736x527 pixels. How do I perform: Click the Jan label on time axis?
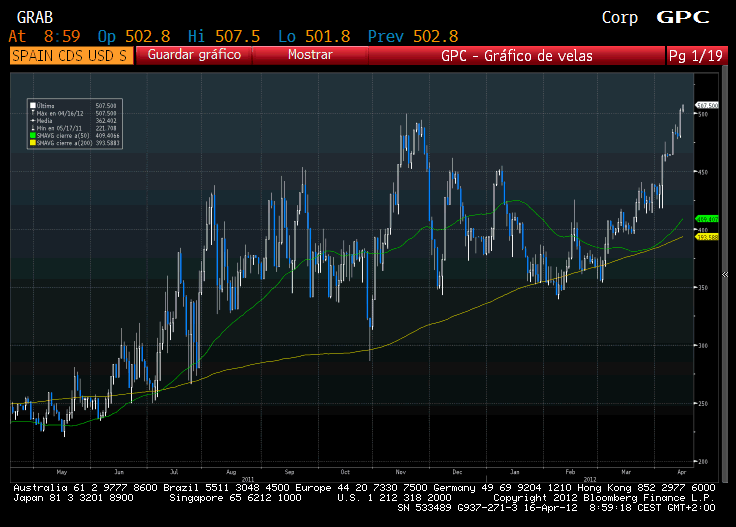click(515, 472)
